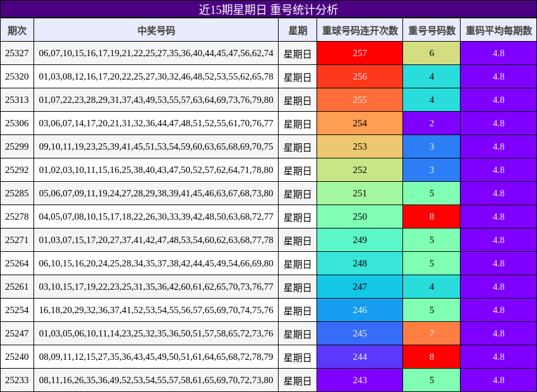Screen dimensions: 537x392
Task: Click the title 近15期星期日 重号统计分析
Action: coord(268,9)
